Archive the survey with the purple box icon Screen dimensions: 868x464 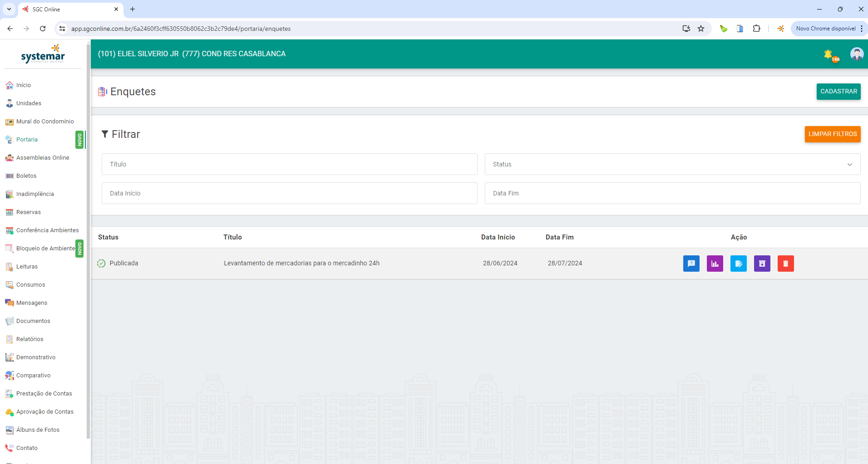(x=762, y=264)
